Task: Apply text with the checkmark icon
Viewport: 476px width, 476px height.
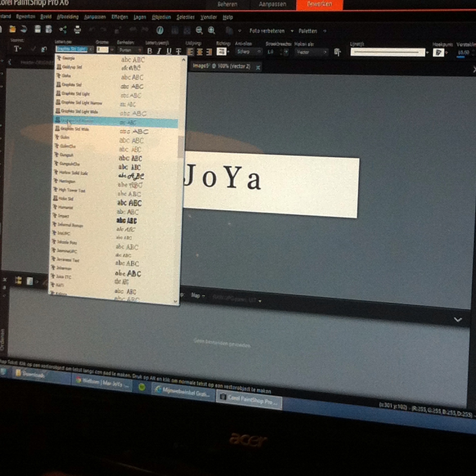Action: 33,49
